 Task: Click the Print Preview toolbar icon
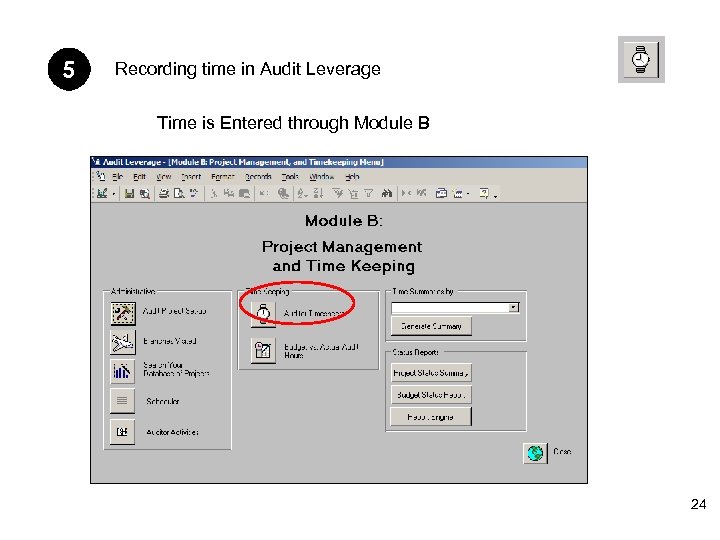[x=179, y=193]
